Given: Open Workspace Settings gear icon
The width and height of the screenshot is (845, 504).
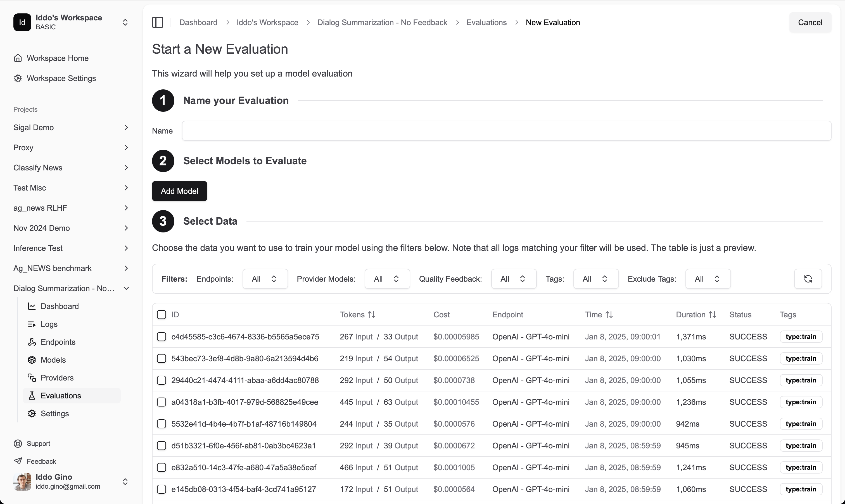Looking at the screenshot, I should coord(18,78).
